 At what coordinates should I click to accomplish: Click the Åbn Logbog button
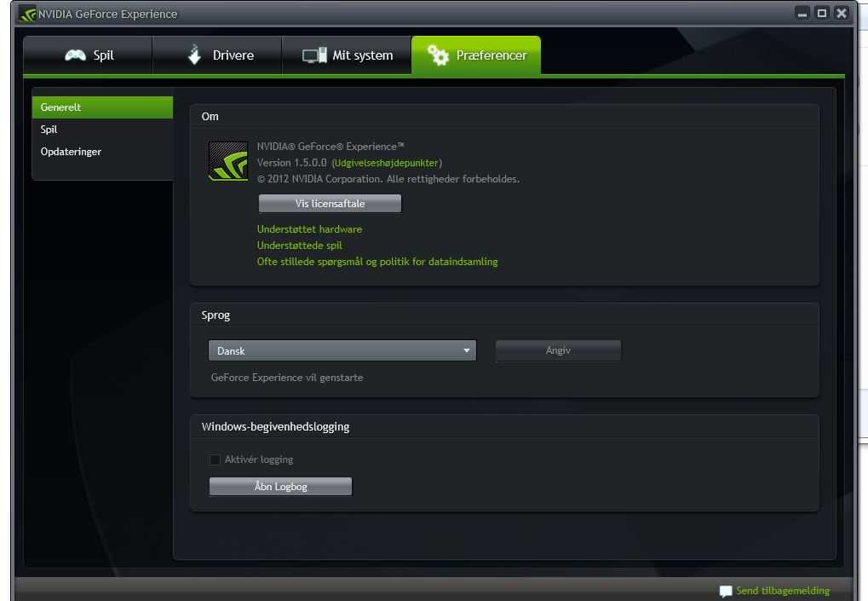280,486
